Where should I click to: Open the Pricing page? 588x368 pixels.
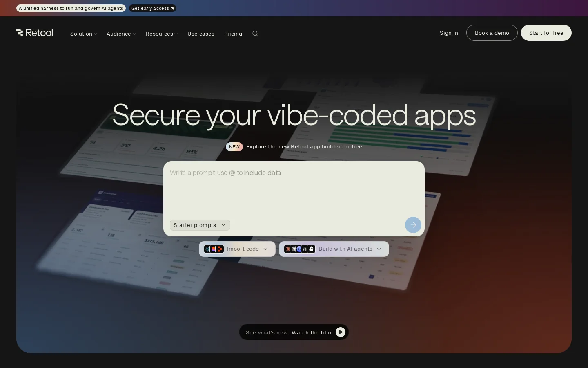point(233,34)
